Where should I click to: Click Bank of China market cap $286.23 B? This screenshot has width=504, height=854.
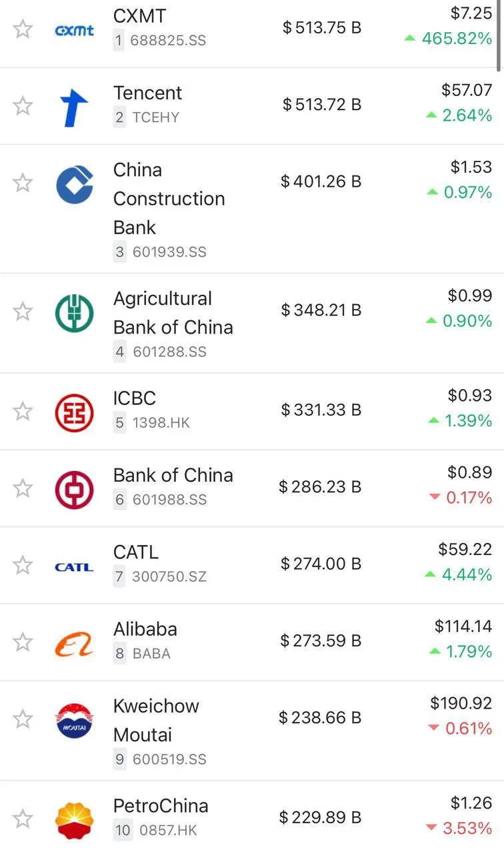pos(320,487)
